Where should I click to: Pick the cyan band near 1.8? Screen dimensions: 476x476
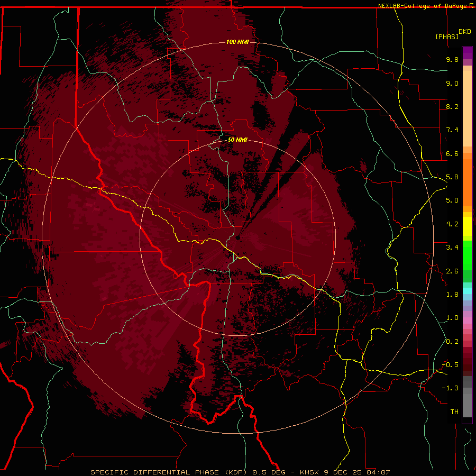467,291
